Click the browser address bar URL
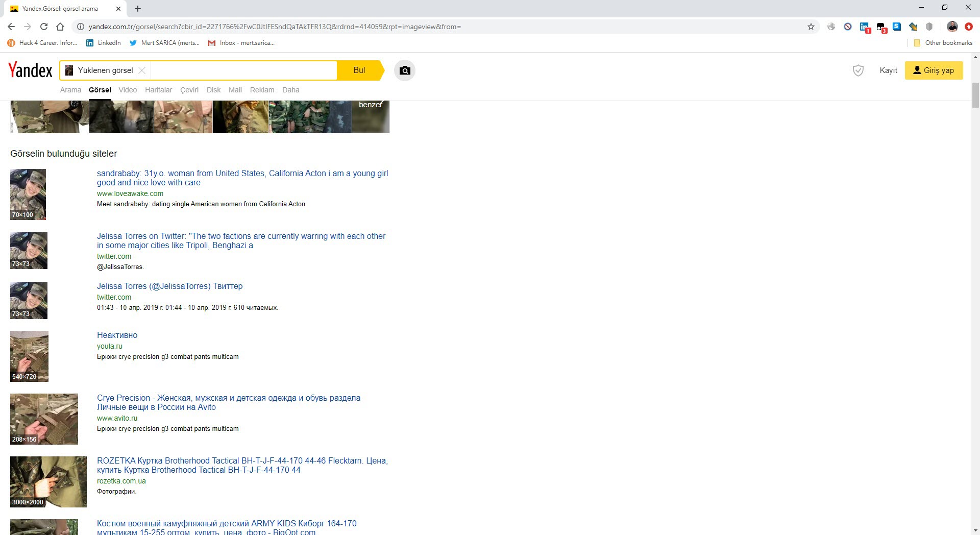The width and height of the screenshot is (980, 535). click(x=275, y=27)
